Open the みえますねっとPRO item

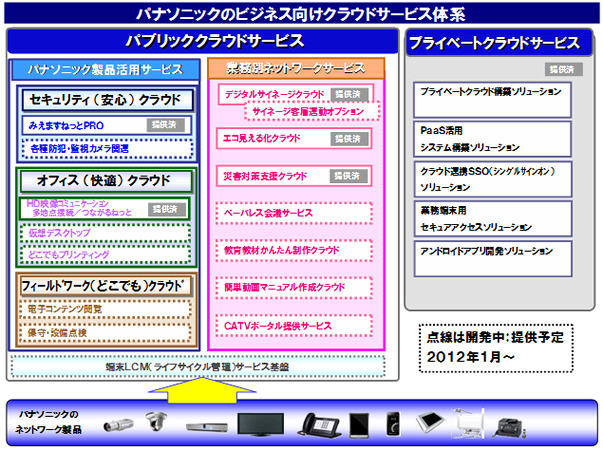coord(107,125)
